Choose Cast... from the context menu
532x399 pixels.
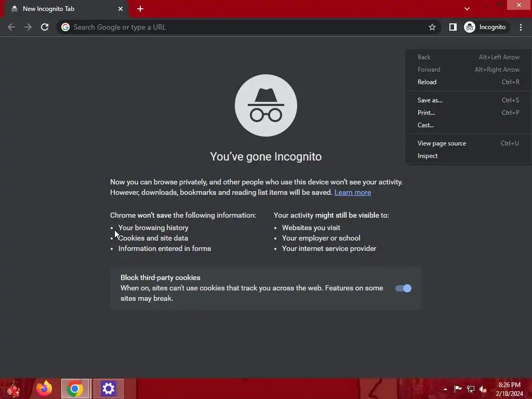click(468, 125)
